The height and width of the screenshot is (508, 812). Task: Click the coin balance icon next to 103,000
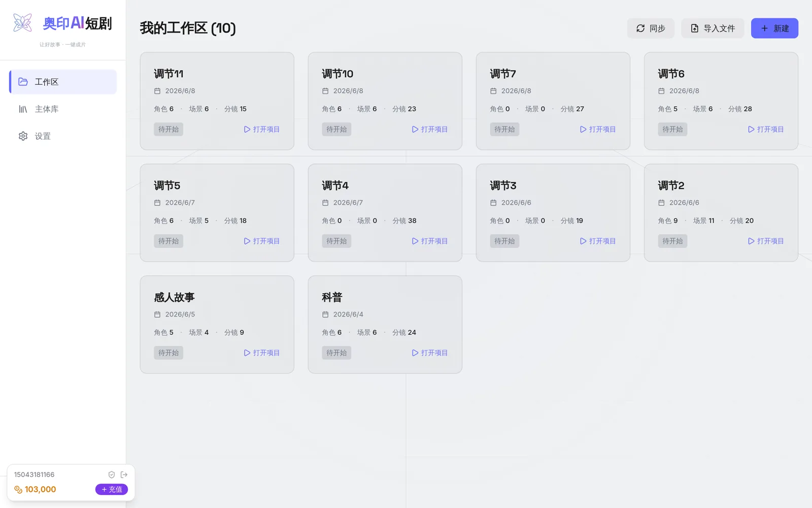[x=18, y=489]
